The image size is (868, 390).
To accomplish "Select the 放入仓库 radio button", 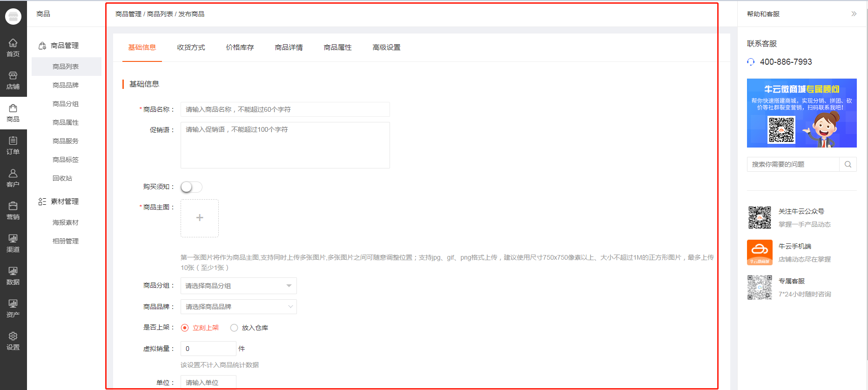I will coord(234,328).
